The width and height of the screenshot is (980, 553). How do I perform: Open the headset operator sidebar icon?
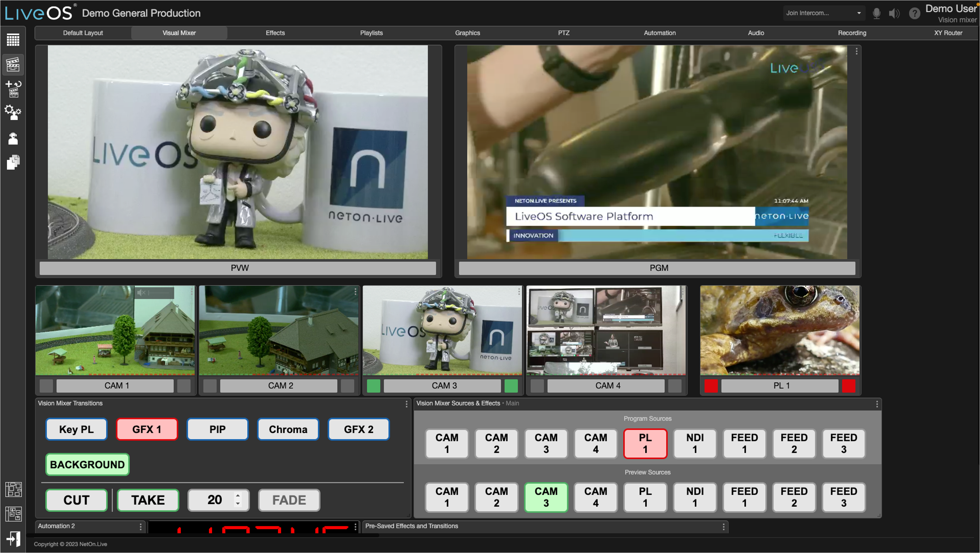(x=13, y=138)
